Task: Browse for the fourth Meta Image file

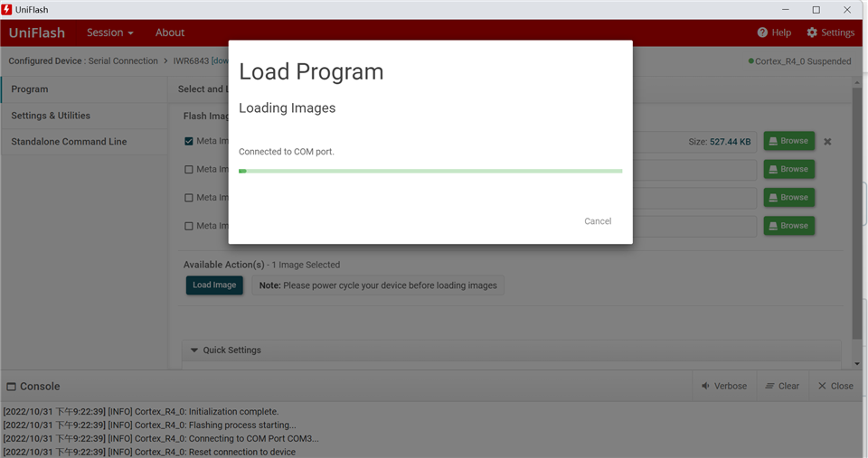Action: [x=788, y=226]
